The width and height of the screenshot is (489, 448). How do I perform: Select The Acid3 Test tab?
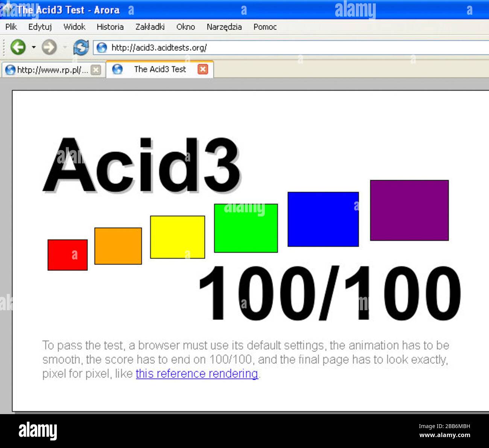(x=160, y=69)
